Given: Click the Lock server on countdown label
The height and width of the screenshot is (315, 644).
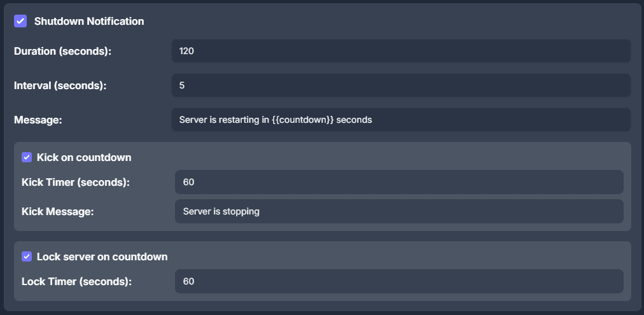Looking at the screenshot, I should (x=102, y=256).
